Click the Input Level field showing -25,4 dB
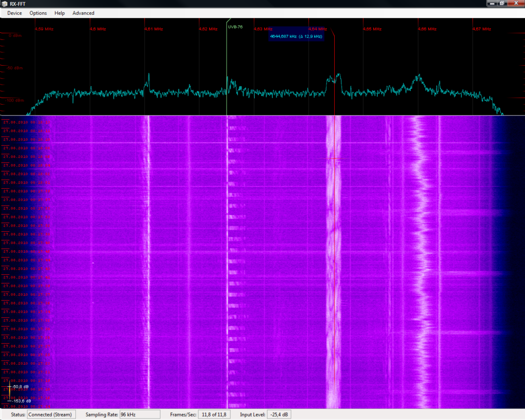The width and height of the screenshot is (525, 420). click(279, 415)
